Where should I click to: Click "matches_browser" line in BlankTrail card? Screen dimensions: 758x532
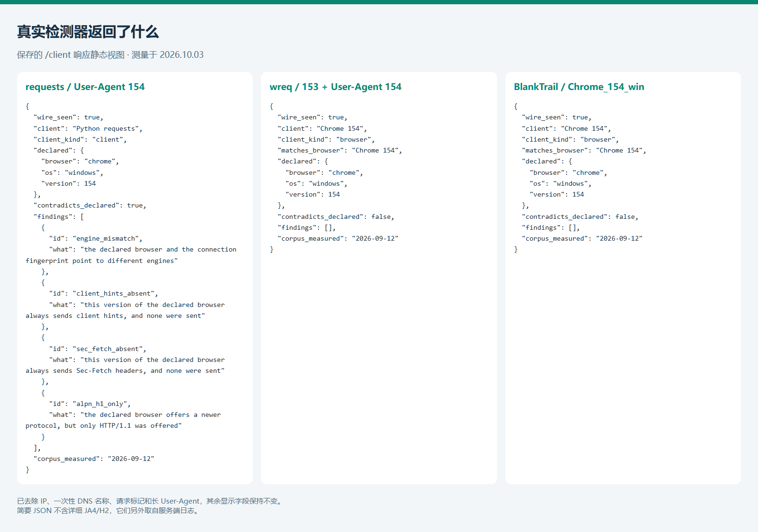pyautogui.click(x=584, y=150)
